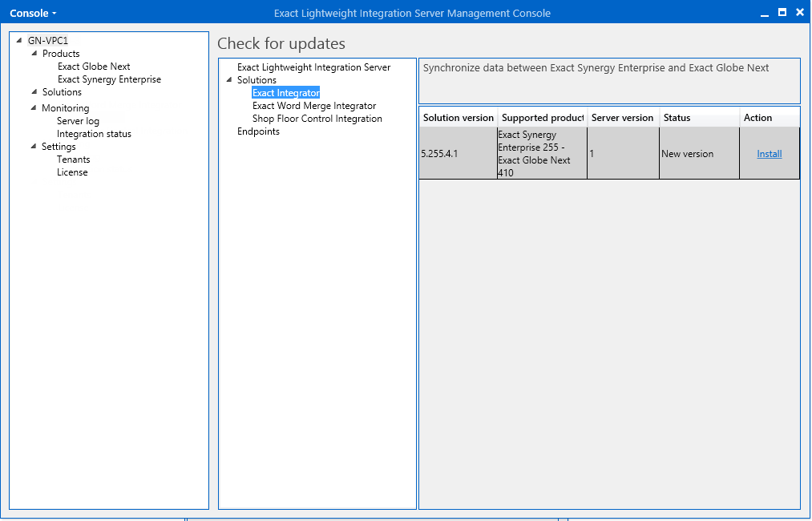Open the Integration status page
This screenshot has width=812, height=521.
pos(95,134)
